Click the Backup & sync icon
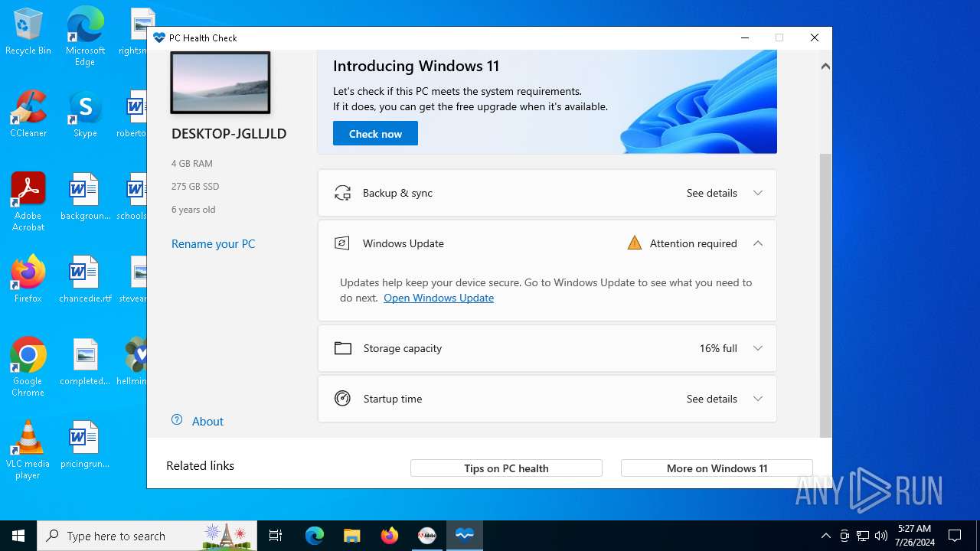 342,193
